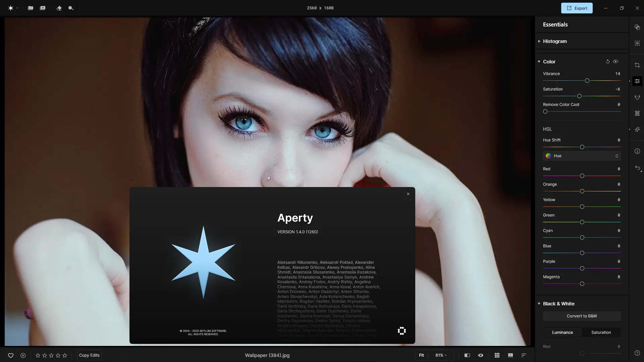This screenshot has width=644, height=362.
Task: Click the undo history arrow icon
Action: (638, 168)
